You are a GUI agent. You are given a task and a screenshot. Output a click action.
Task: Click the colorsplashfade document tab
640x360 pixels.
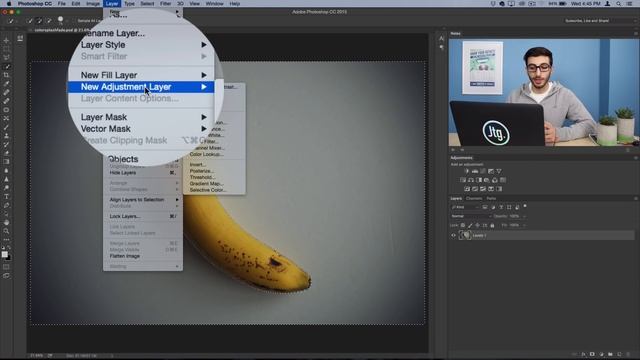(61, 30)
